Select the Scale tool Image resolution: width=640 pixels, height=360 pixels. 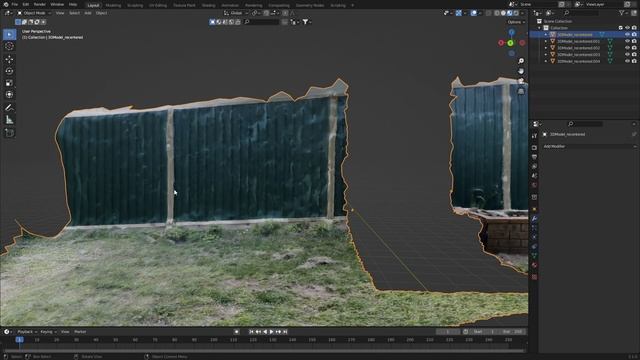pos(9,83)
